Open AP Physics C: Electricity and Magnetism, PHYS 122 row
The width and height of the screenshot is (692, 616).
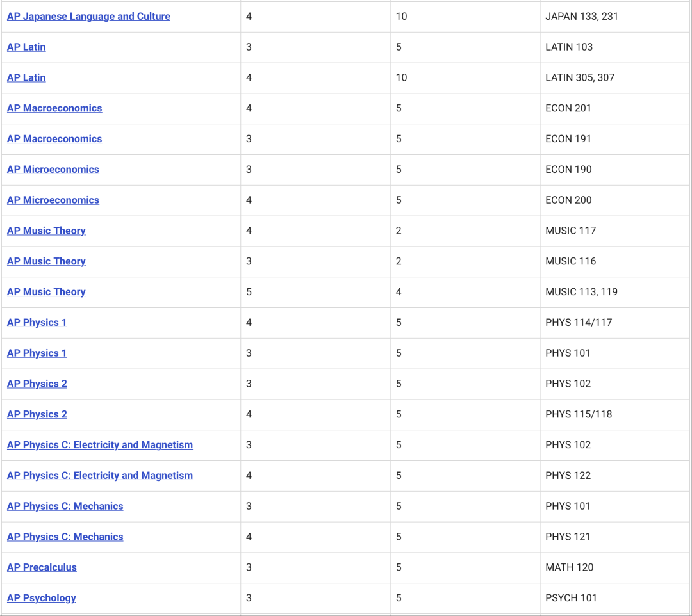point(100,476)
